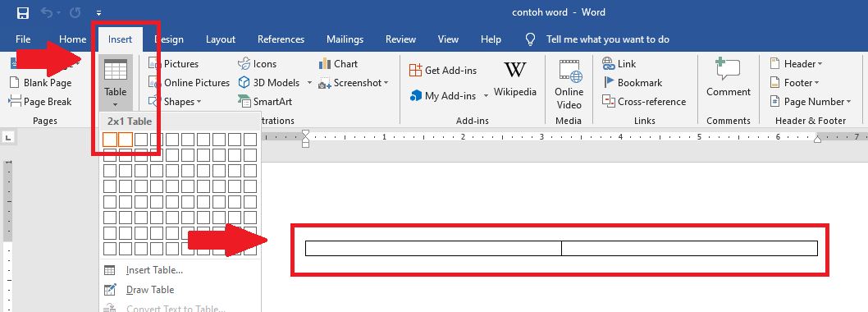868x312 pixels.
Task: Open the Help tab
Action: click(491, 39)
